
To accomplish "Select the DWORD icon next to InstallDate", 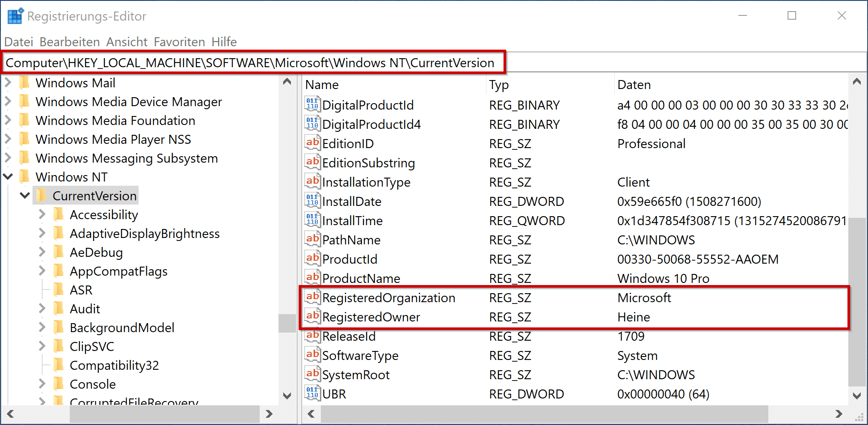I will 312,200.
